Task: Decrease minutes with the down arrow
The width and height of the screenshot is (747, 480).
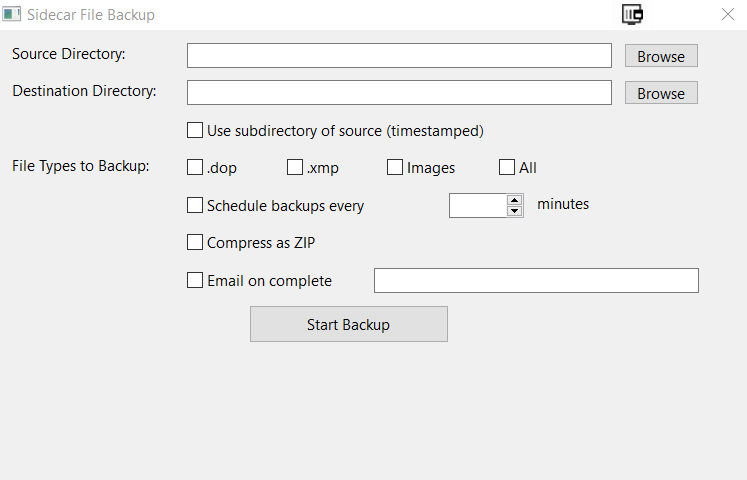Action: coord(515,211)
